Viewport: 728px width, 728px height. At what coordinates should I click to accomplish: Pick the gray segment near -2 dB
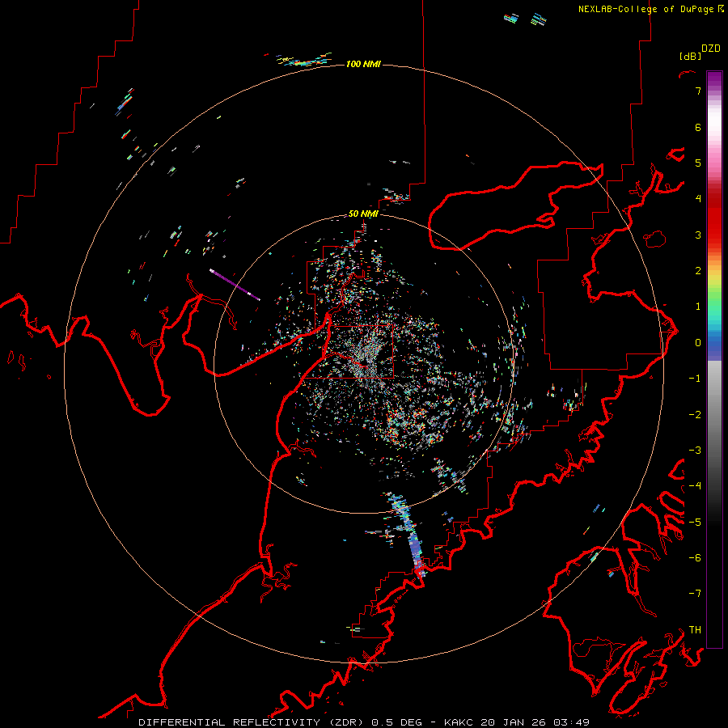pyautogui.click(x=714, y=415)
